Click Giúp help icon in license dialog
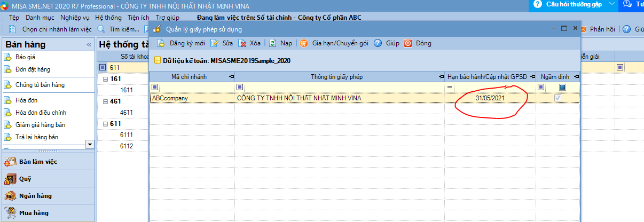The width and height of the screenshot is (644, 222). click(378, 43)
